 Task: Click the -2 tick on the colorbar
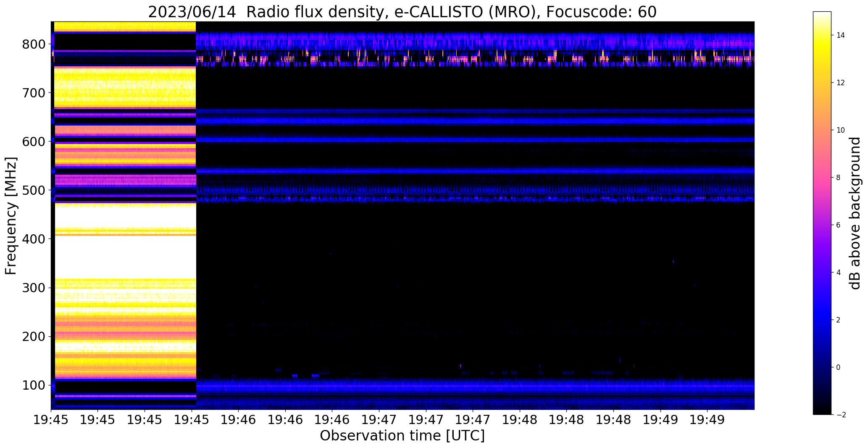point(840,415)
